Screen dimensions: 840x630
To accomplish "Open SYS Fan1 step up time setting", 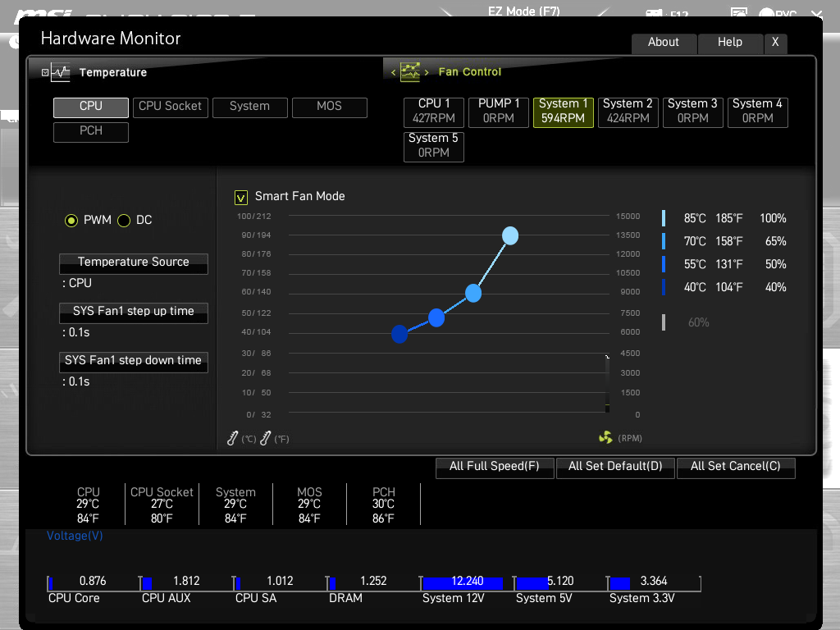I will [x=134, y=313].
